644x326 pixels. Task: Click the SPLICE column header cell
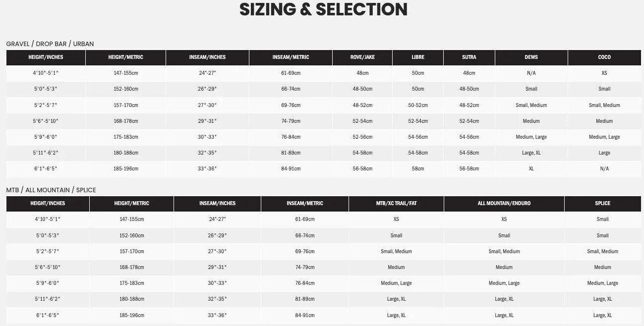tap(602, 204)
